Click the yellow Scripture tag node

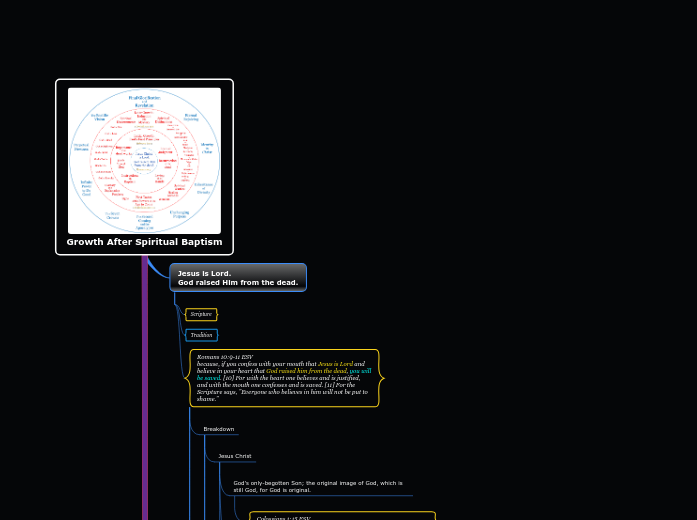[201, 314]
